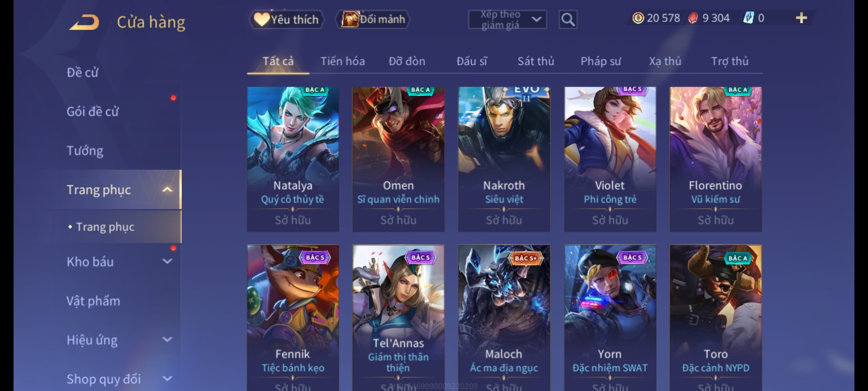Image resolution: width=868 pixels, height=391 pixels.
Task: Open Tướng in the sidebar
Action: 85,150
